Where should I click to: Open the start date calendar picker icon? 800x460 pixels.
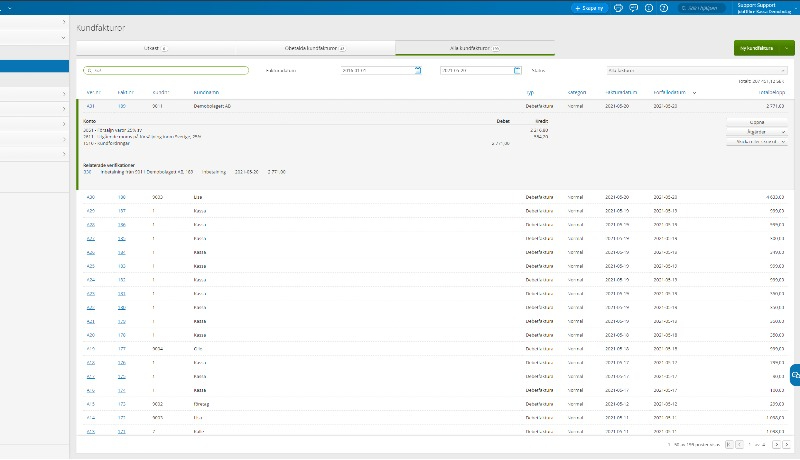tap(418, 70)
